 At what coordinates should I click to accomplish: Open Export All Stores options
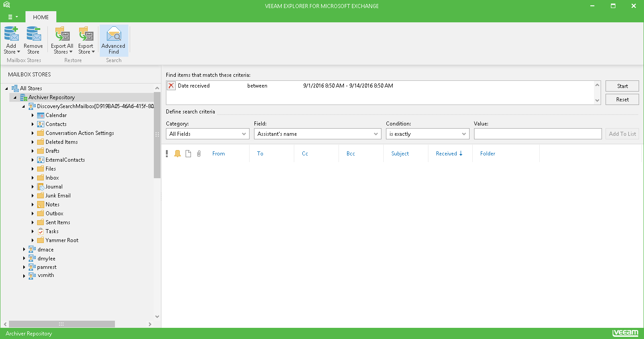click(x=62, y=40)
